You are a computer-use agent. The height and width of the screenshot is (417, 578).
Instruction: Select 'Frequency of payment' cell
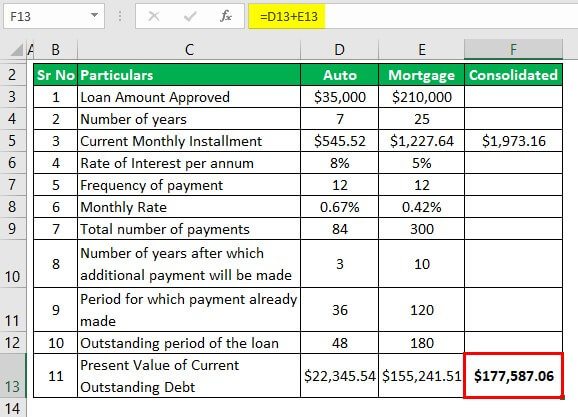pos(189,185)
